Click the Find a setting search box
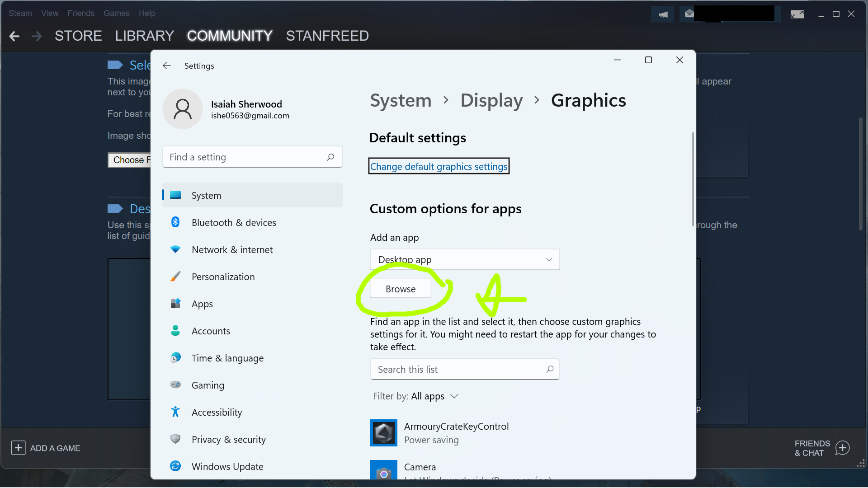 coord(246,157)
